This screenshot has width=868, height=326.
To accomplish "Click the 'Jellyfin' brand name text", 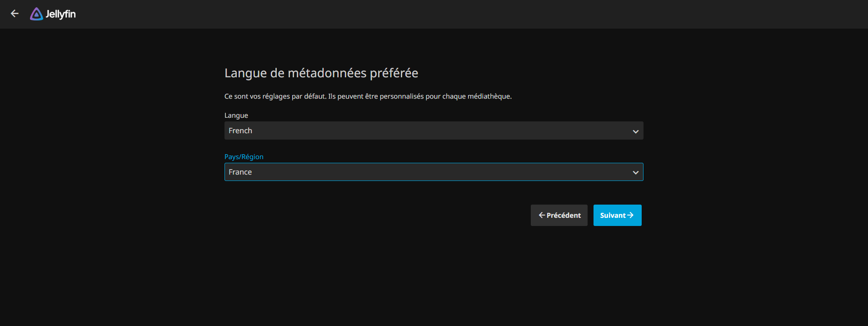I will point(60,14).
